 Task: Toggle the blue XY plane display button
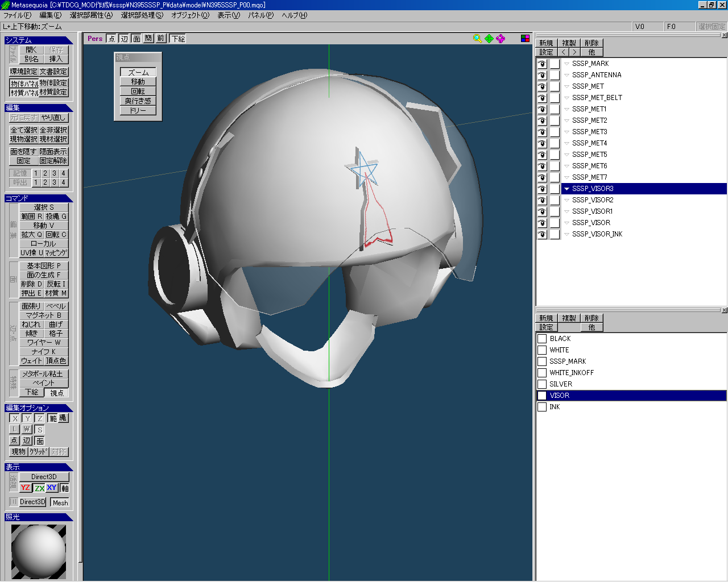[52, 488]
